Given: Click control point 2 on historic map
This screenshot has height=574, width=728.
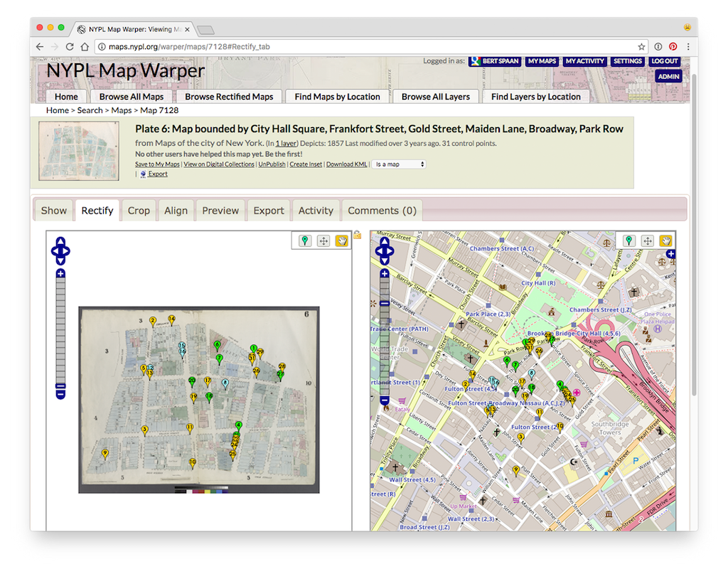Looking at the screenshot, I should (152, 321).
